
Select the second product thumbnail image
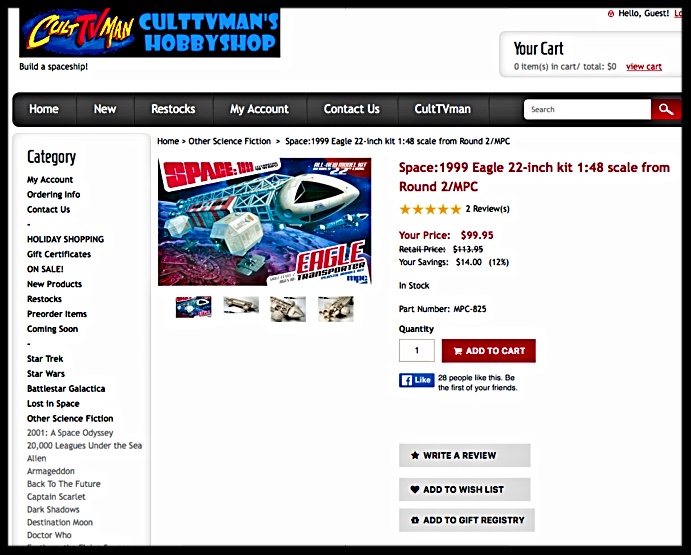tap(241, 305)
